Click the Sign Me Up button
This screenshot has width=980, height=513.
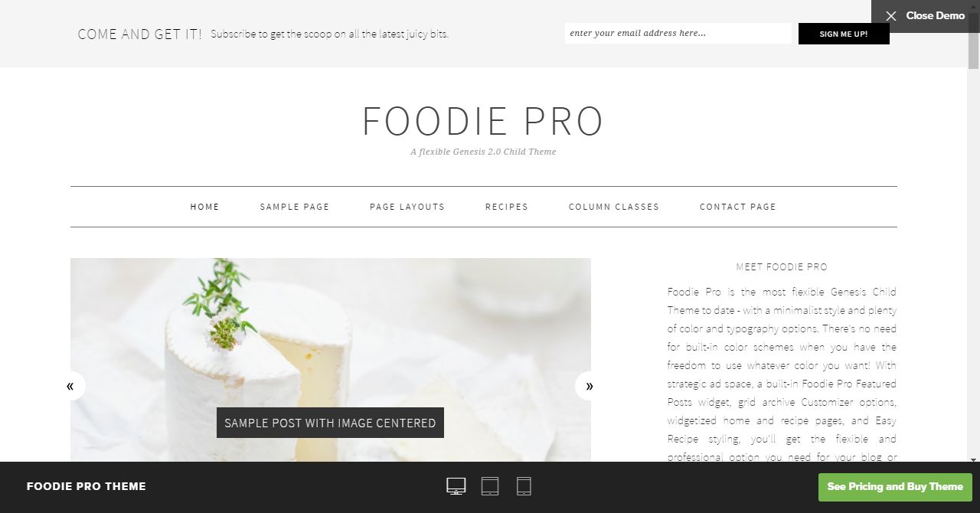[844, 34]
